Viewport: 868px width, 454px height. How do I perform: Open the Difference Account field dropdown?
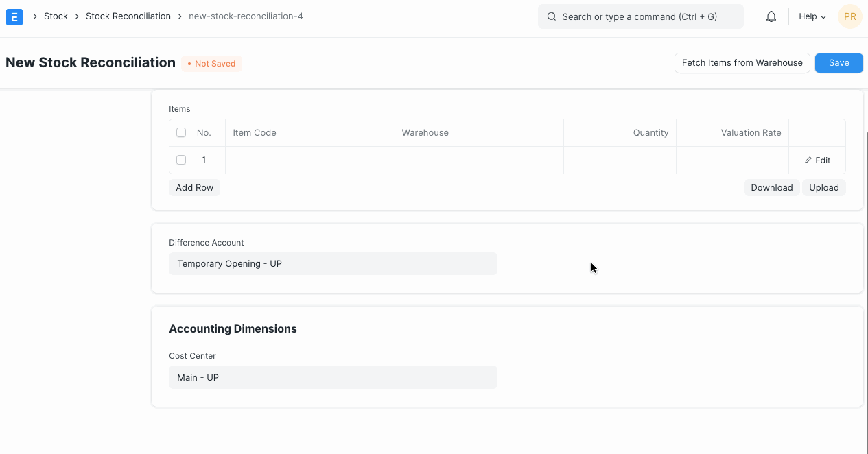tap(333, 263)
